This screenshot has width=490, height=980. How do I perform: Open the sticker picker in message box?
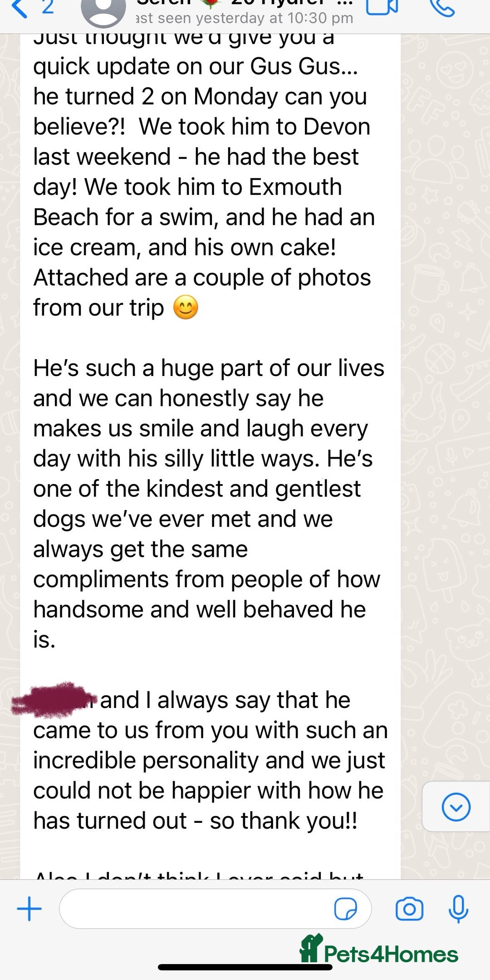[345, 909]
